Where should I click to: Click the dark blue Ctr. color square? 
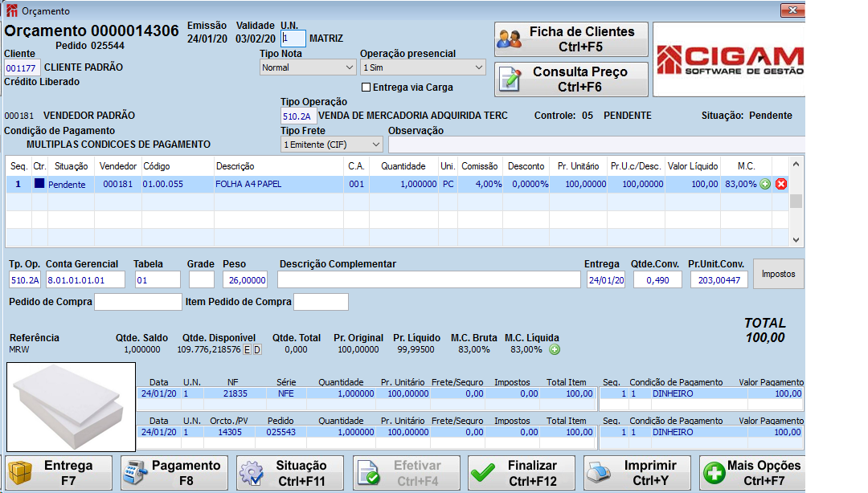coord(39,183)
